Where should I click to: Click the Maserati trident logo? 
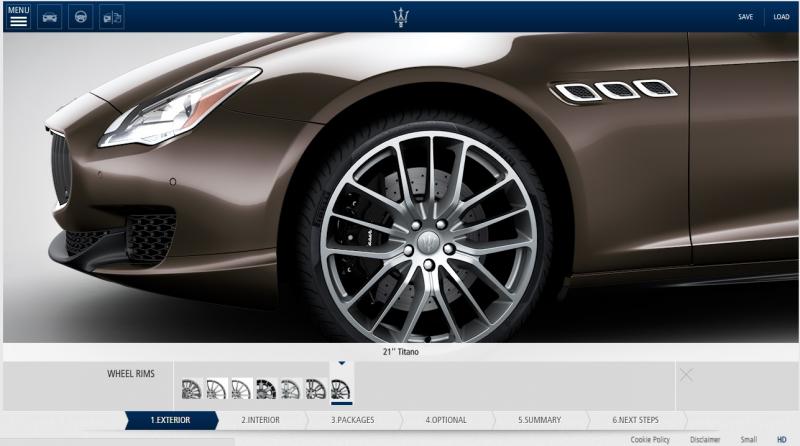(400, 17)
